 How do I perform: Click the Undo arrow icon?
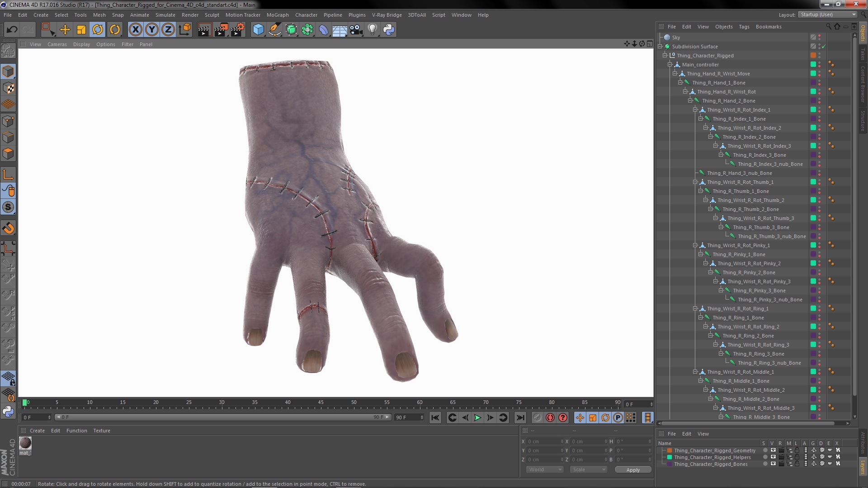(12, 30)
